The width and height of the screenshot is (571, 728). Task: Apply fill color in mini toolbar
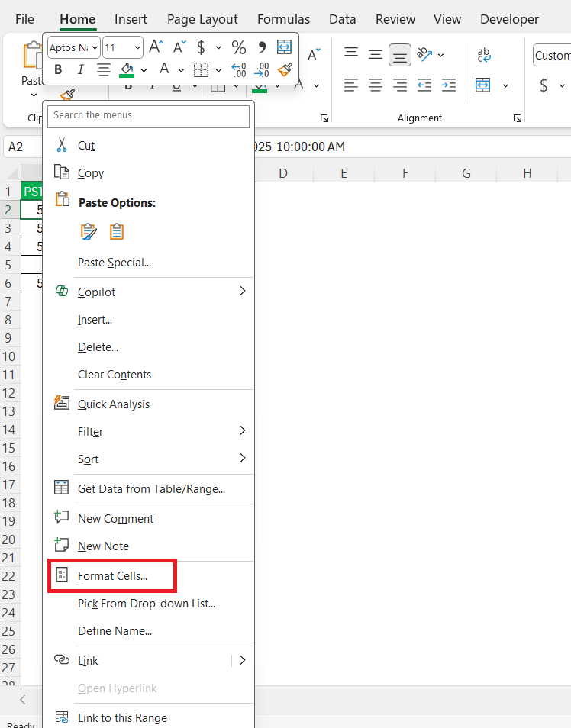click(x=127, y=69)
